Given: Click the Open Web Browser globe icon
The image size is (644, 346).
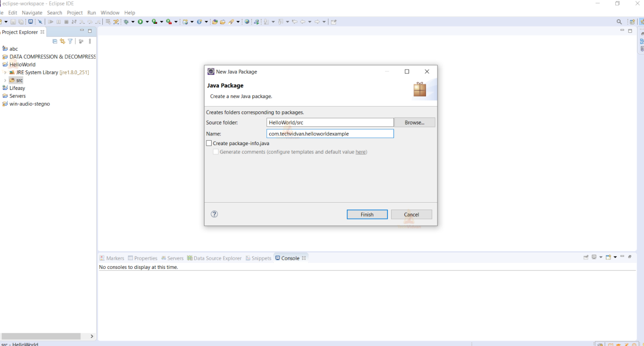Looking at the screenshot, I should pos(247,22).
